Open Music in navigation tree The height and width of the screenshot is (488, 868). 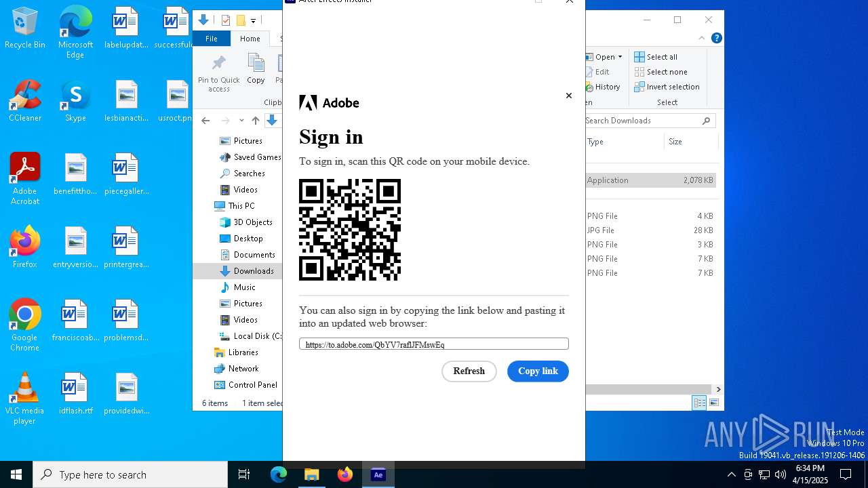pyautogui.click(x=237, y=287)
